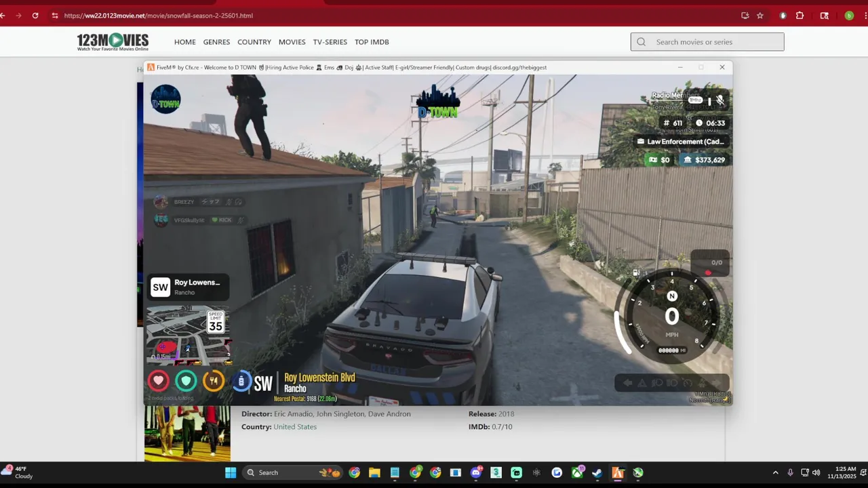This screenshot has width=868, height=488.
Task: Click the magnifier icon in movie search box
Action: pos(641,42)
